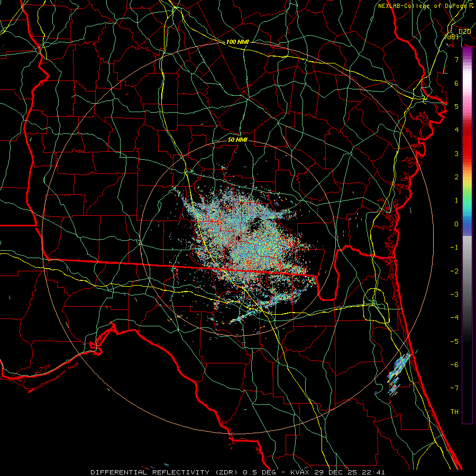Click the positive "2" scale value
Viewport: 476px width, 476px height.
(x=456, y=177)
